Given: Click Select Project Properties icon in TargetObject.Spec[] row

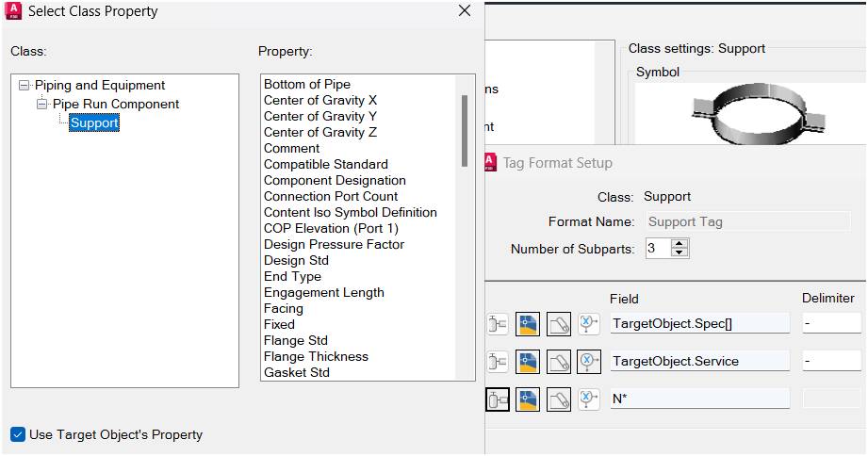Looking at the screenshot, I should pos(559,324).
